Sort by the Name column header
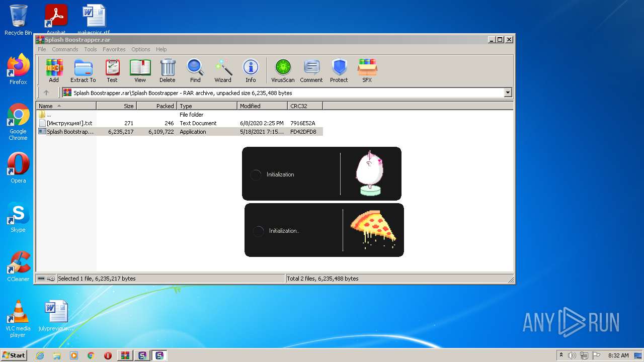Screen dimensions: 644x362 tap(66, 106)
